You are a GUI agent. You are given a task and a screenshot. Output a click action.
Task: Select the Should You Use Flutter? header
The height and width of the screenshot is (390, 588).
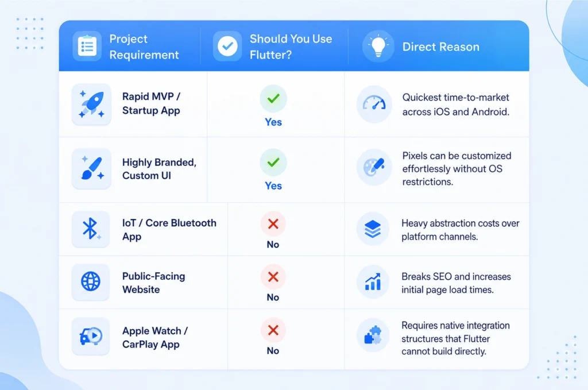click(x=291, y=47)
